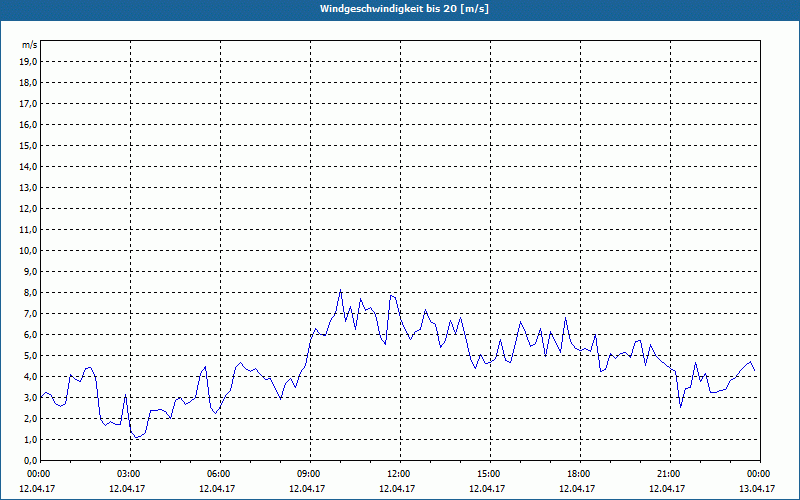The image size is (800, 500).
Task: Select the '12.04.17' date under '18:00'
Action: pyautogui.click(x=577, y=488)
